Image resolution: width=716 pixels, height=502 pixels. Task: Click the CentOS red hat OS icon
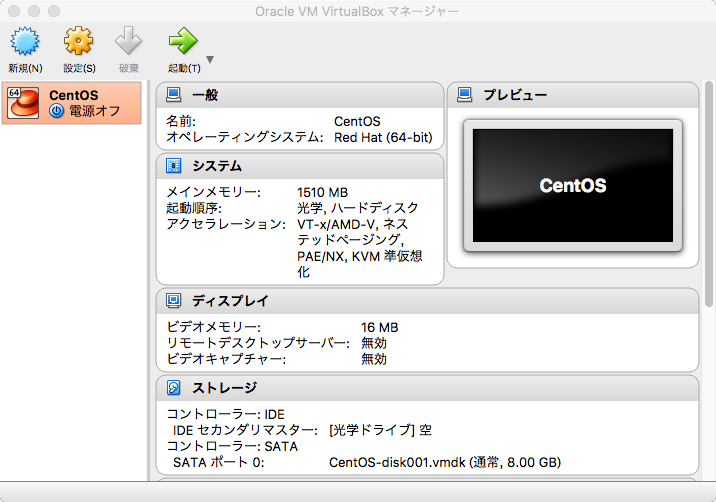22,103
